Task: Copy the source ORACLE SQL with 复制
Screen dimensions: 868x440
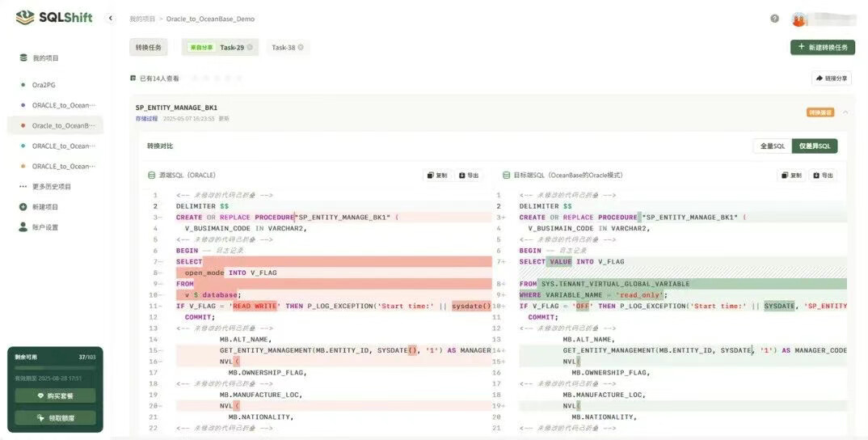Action: pyautogui.click(x=436, y=176)
